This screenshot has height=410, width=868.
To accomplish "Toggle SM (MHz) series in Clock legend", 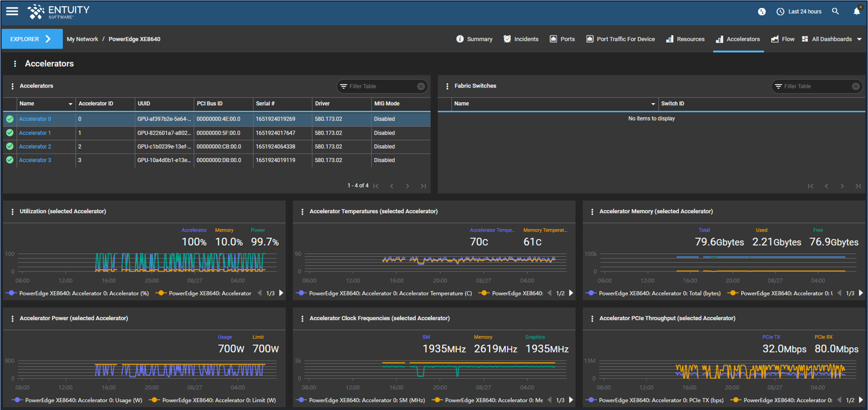I will click(x=359, y=400).
